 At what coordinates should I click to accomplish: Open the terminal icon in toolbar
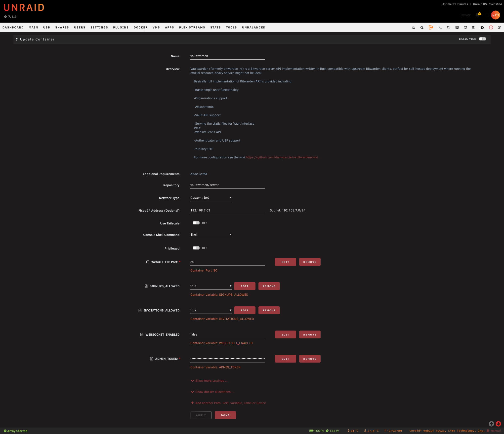(440, 28)
